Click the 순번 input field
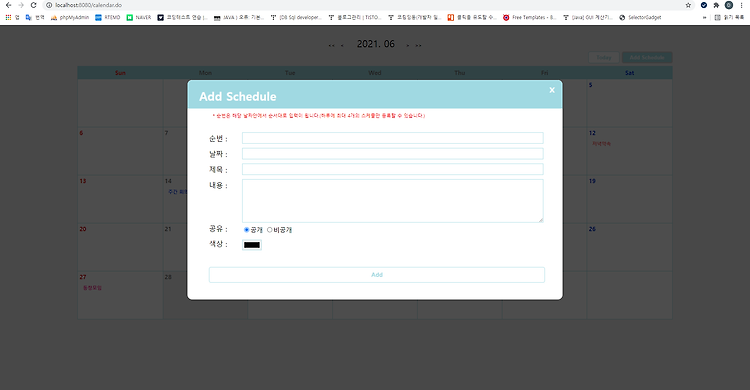This screenshot has width=750, height=390. click(x=393, y=138)
